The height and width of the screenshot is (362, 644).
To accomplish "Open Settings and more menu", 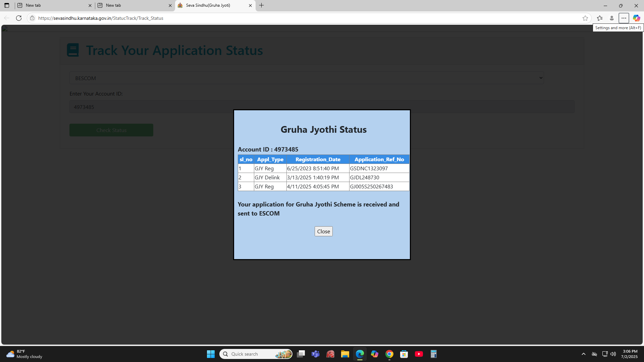I will click(624, 18).
